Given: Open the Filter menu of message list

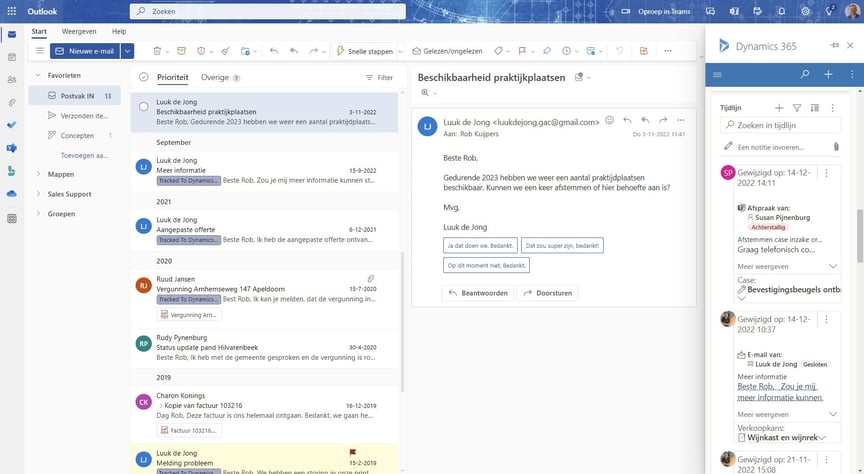Looking at the screenshot, I should [x=379, y=78].
